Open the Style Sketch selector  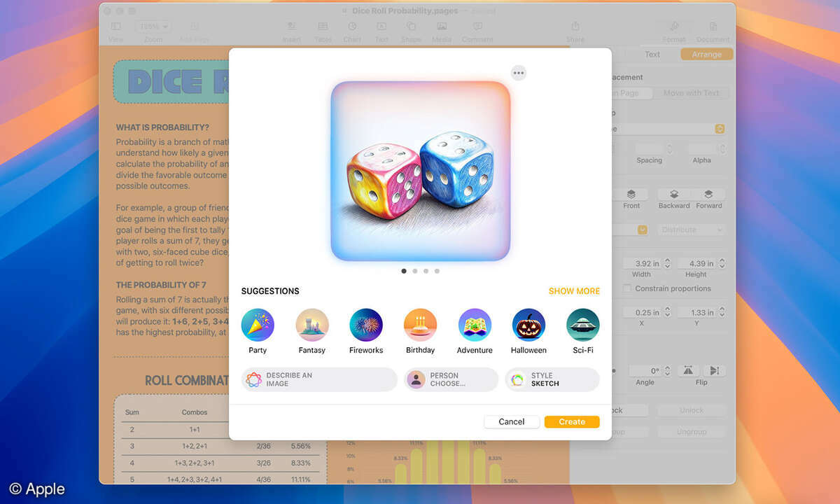pos(552,379)
